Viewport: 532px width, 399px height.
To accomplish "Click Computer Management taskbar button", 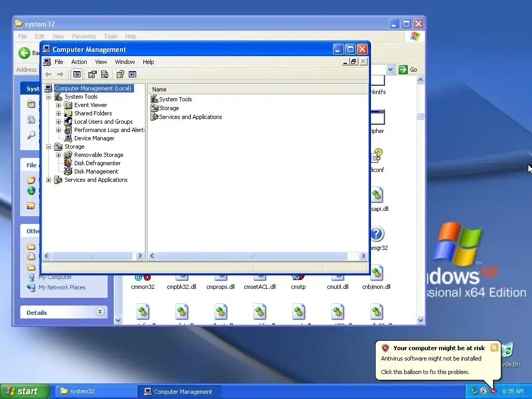I will (x=180, y=392).
